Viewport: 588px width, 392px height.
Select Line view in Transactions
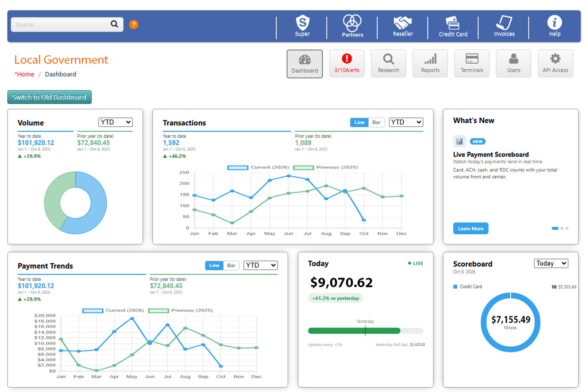tap(359, 122)
